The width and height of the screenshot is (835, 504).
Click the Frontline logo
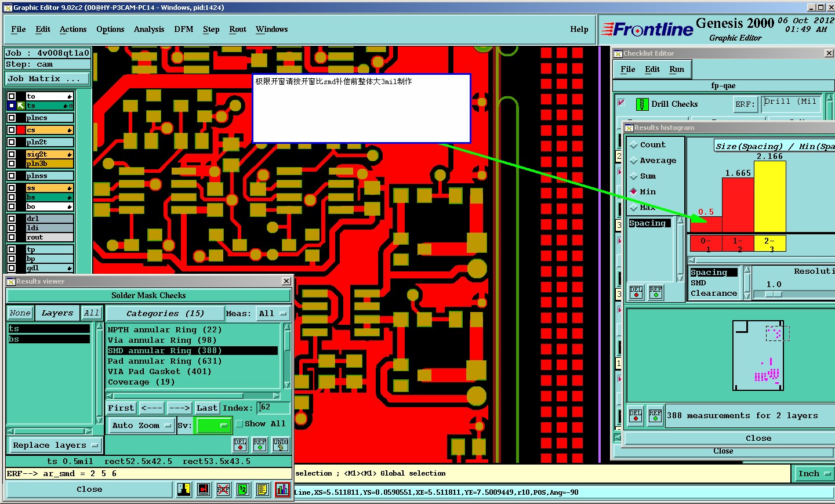click(x=647, y=29)
